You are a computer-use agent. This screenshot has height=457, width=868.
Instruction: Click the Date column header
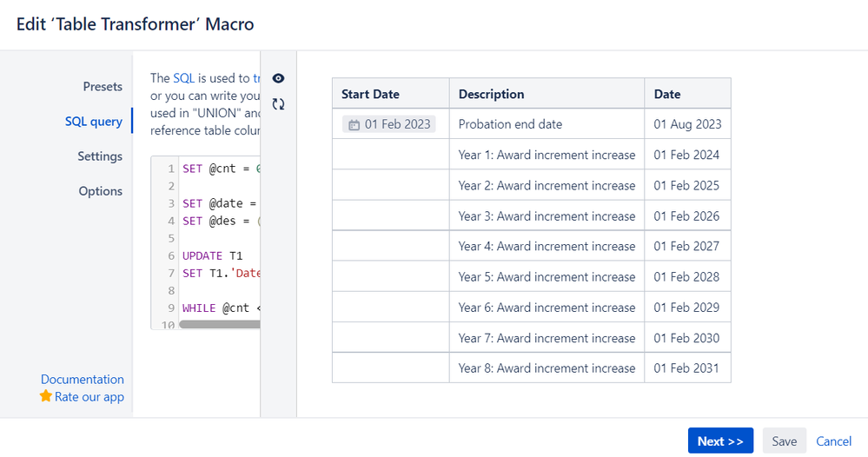(x=667, y=94)
